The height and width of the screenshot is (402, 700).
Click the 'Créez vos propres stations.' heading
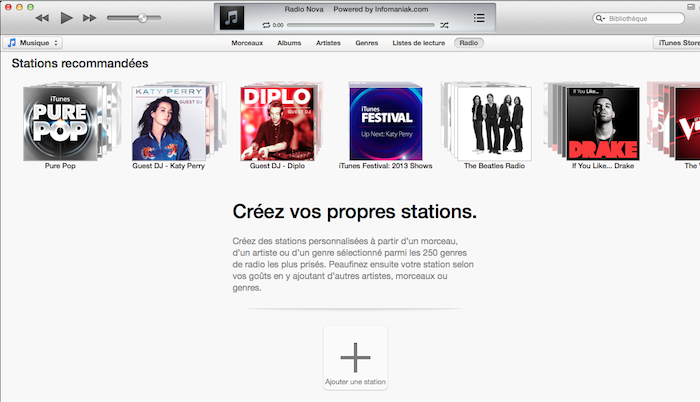(354, 212)
